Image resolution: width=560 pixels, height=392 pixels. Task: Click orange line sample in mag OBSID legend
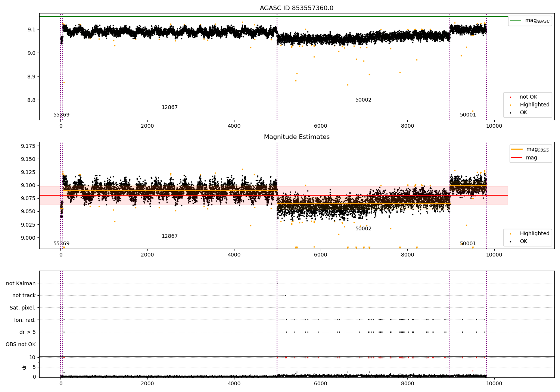point(517,149)
